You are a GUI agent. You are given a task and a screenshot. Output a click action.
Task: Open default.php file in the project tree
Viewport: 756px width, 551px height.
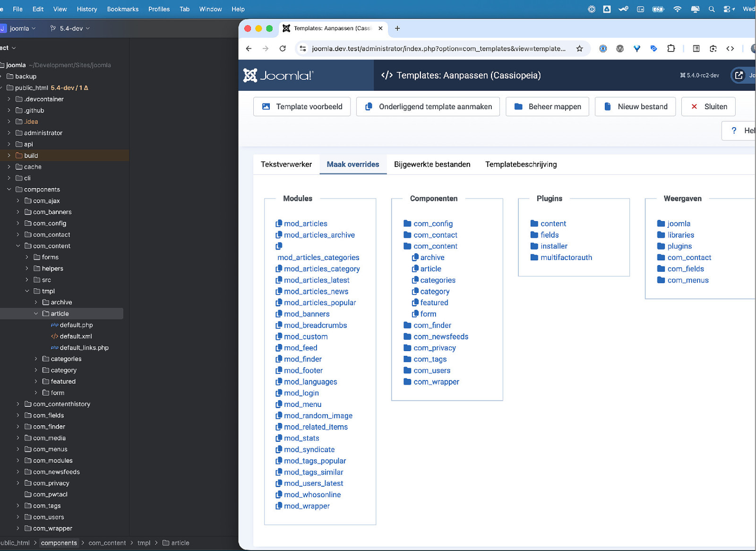76,325
